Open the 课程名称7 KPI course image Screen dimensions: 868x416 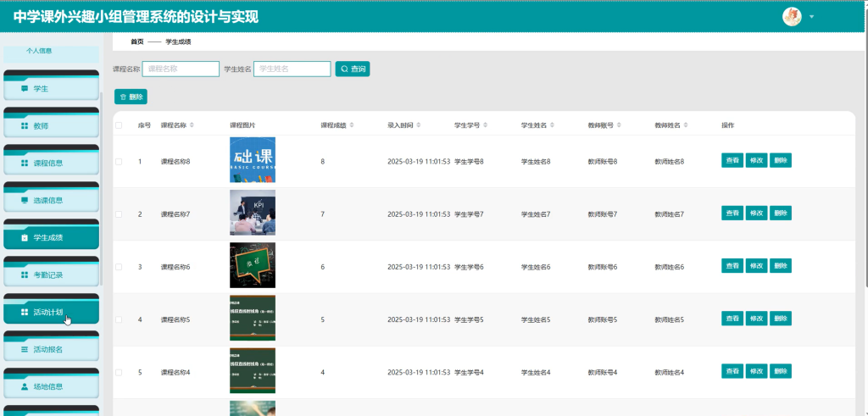coord(253,213)
